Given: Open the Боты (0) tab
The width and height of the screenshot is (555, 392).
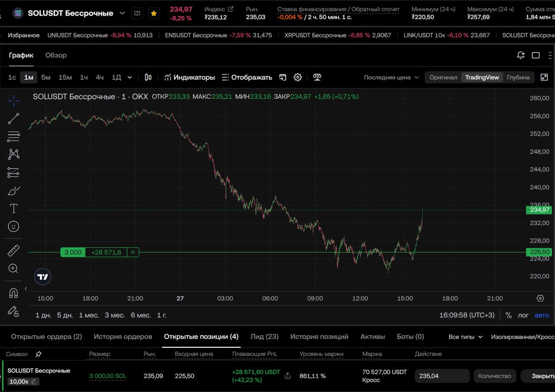Looking at the screenshot, I should [410, 337].
